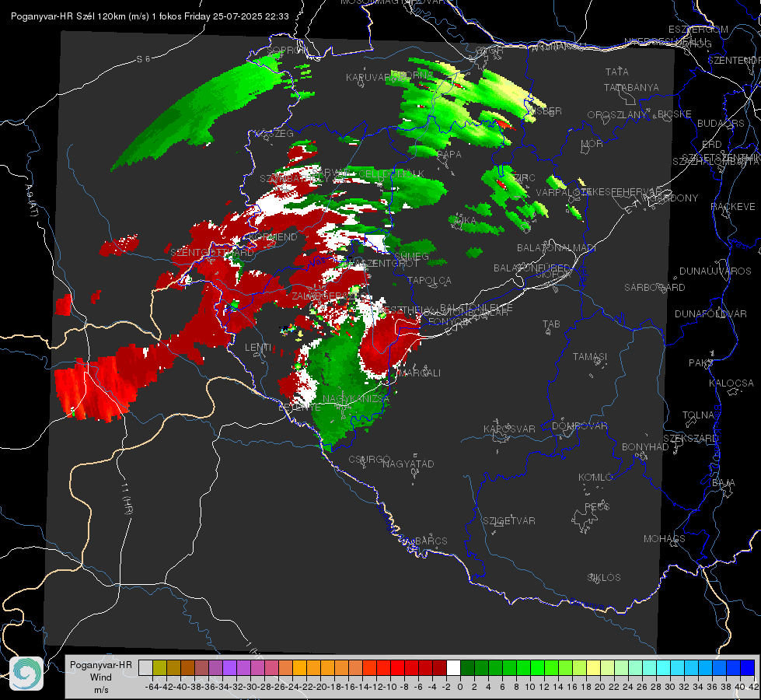This screenshot has width=761, height=700.
Task: Click the SZENTGOTTHARD city label
Action: (x=212, y=253)
